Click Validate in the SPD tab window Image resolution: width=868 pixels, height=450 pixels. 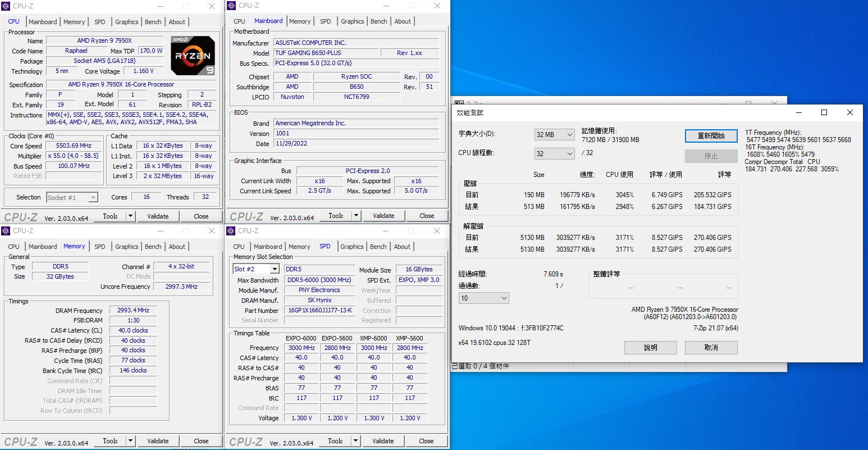(x=383, y=441)
